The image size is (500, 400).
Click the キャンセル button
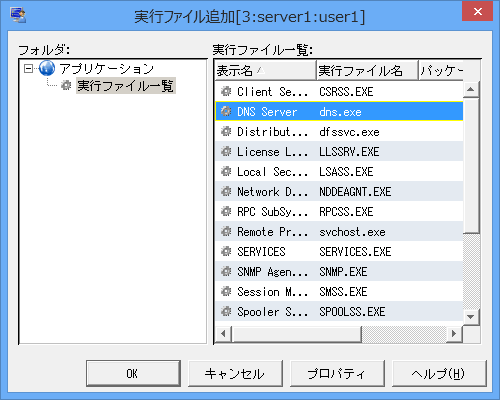(x=235, y=373)
